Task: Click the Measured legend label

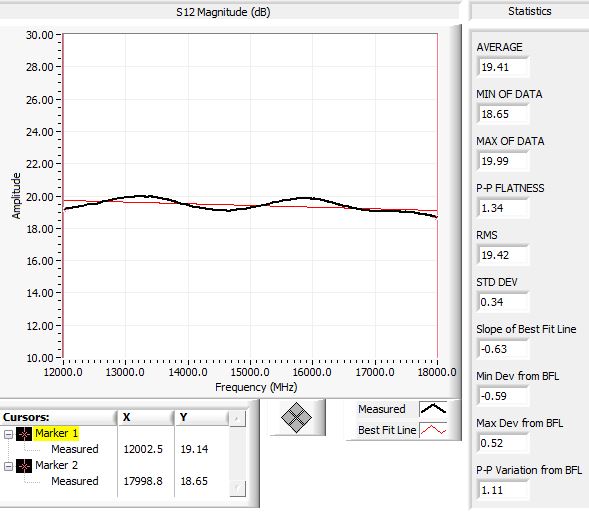Action: click(x=382, y=409)
